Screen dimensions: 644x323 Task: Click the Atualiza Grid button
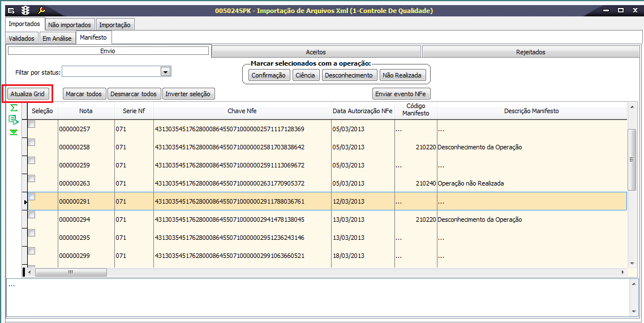(28, 93)
